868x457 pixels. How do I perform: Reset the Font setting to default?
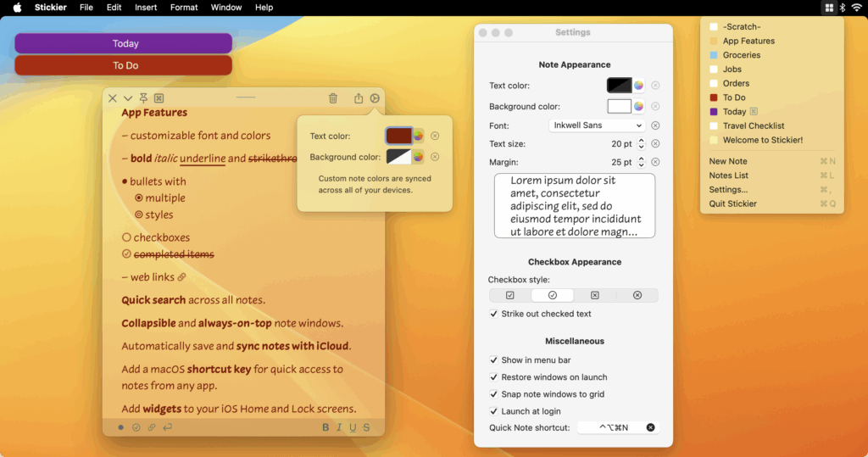pyautogui.click(x=655, y=125)
